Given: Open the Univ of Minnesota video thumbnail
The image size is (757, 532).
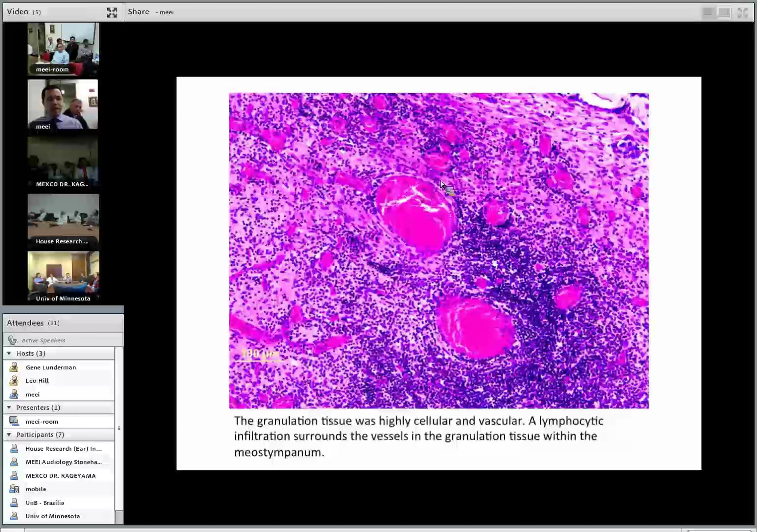Looking at the screenshot, I should coord(63,277).
